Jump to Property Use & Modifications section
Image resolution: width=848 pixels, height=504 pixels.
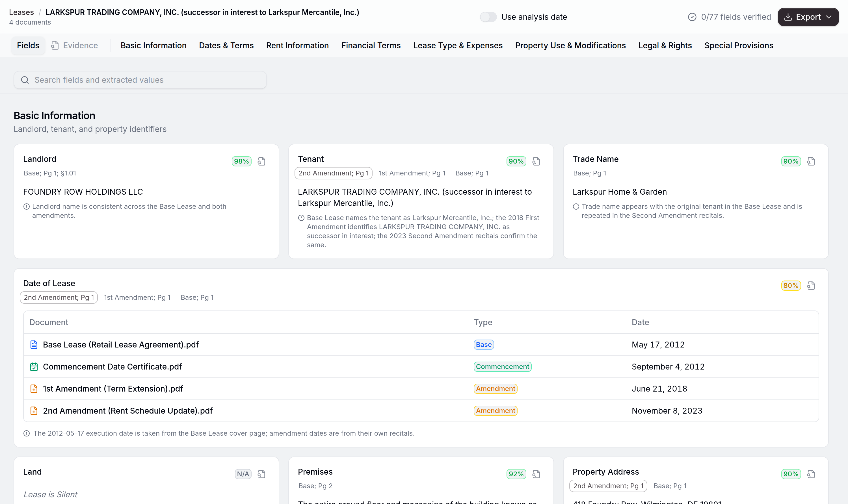pyautogui.click(x=570, y=45)
